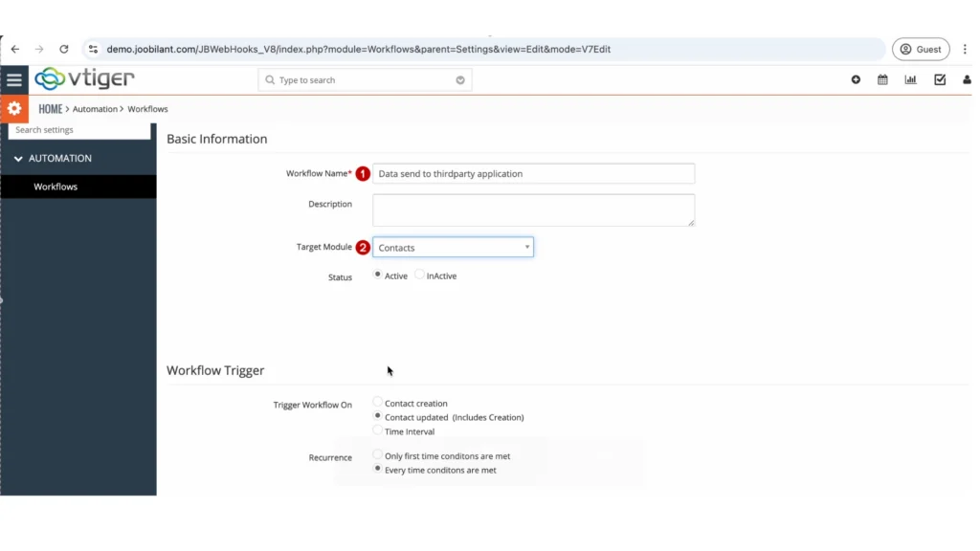The image size is (980, 551).
Task: Select the InActive status radio button
Action: [418, 275]
